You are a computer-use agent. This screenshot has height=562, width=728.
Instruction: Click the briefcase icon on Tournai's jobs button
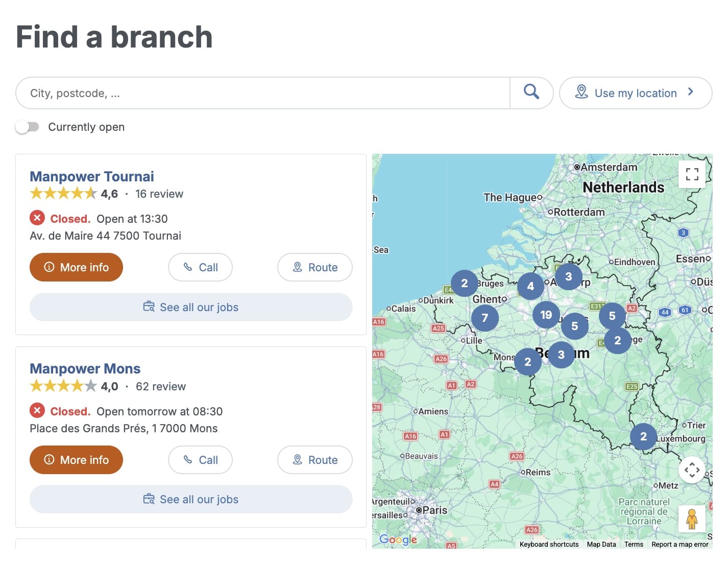[148, 307]
